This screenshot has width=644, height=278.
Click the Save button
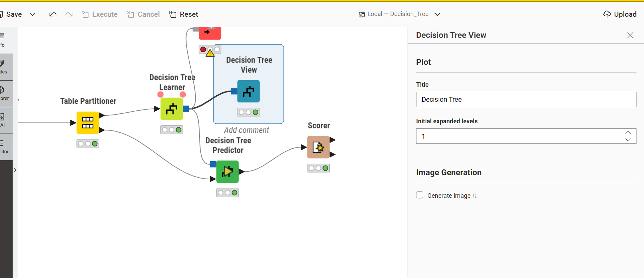pyautogui.click(x=11, y=14)
